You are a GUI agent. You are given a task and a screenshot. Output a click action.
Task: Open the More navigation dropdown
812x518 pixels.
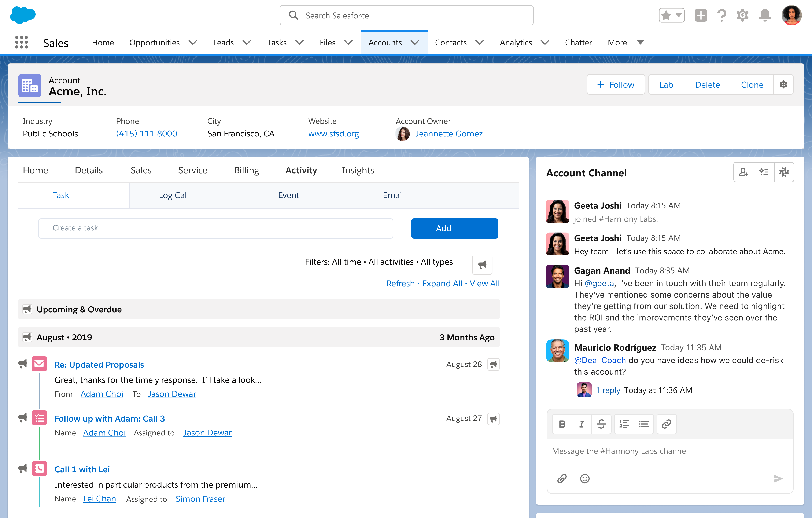pos(625,43)
